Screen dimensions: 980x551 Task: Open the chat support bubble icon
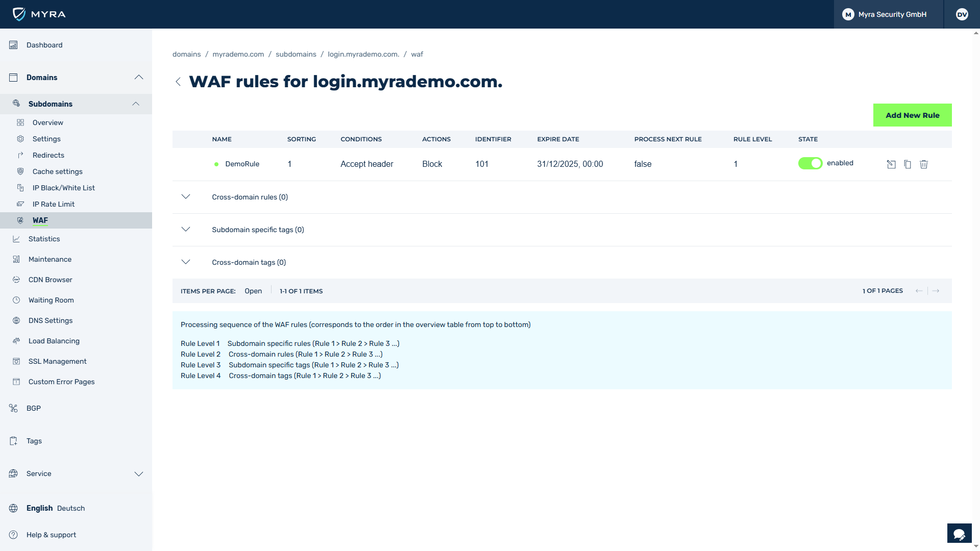tap(959, 534)
